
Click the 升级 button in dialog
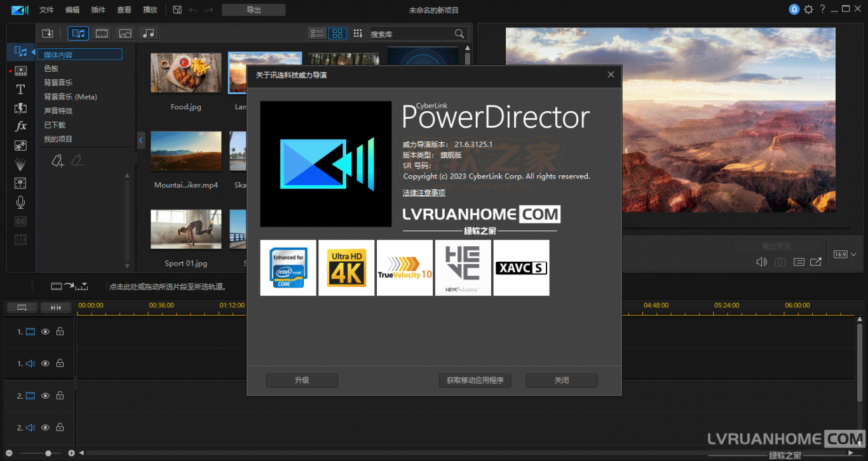[302, 380]
